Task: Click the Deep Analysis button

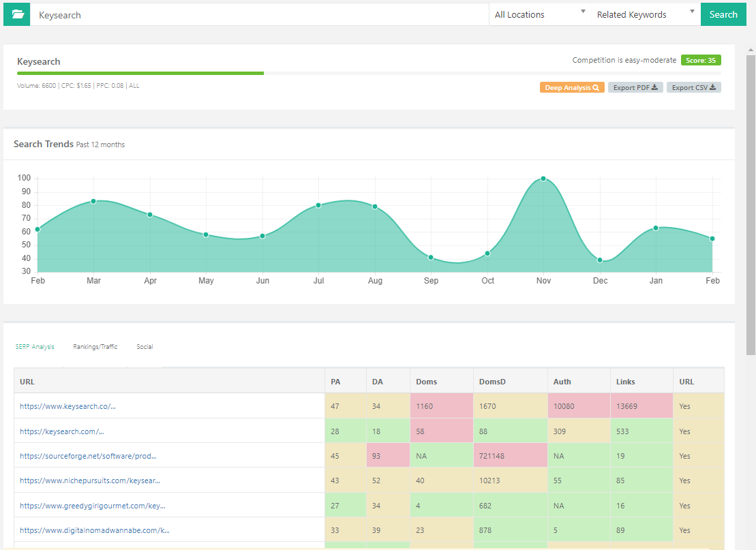Action: (572, 87)
